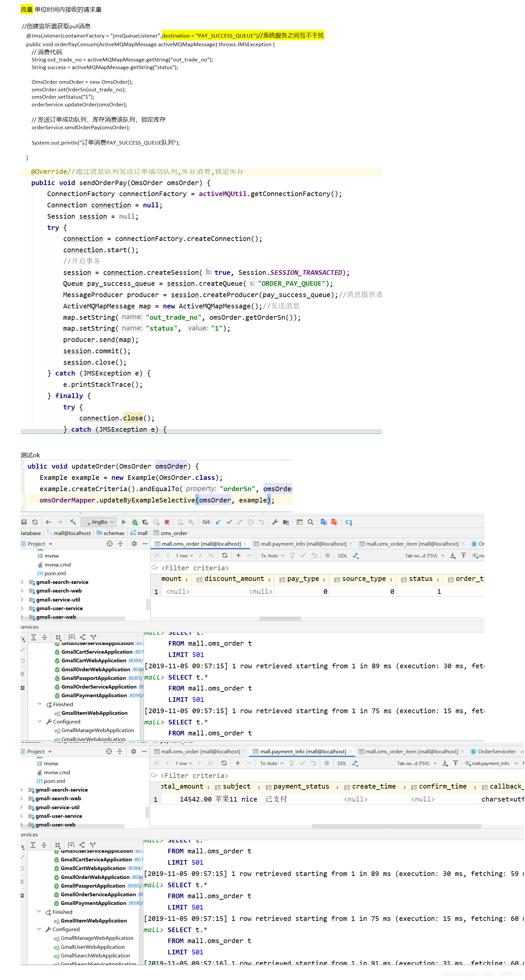This screenshot has width=525, height=980.
Task: Click the green Run arrow beside JingBo
Action: click(124, 522)
